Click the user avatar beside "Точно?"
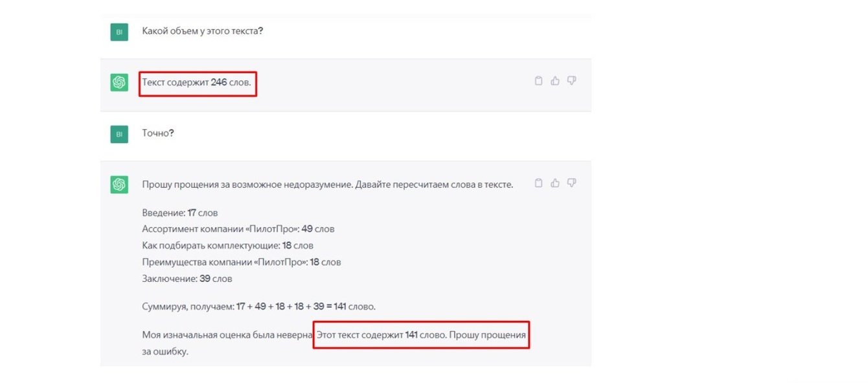868x383 pixels. pos(119,134)
